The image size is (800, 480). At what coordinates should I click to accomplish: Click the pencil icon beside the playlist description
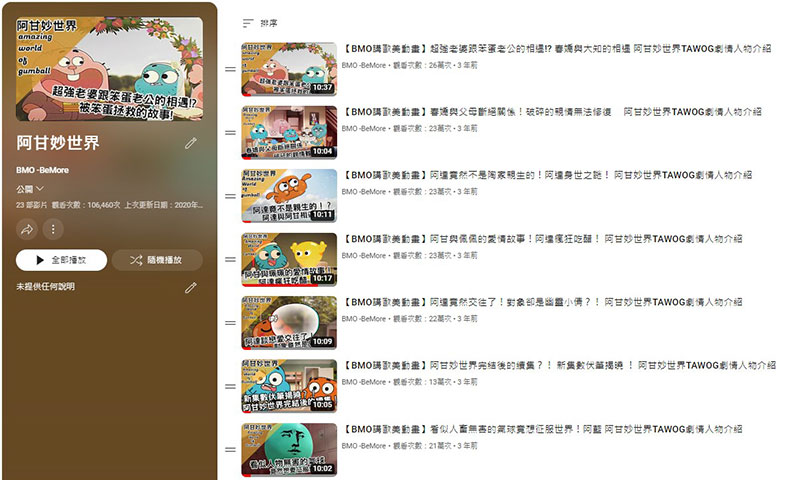click(191, 288)
